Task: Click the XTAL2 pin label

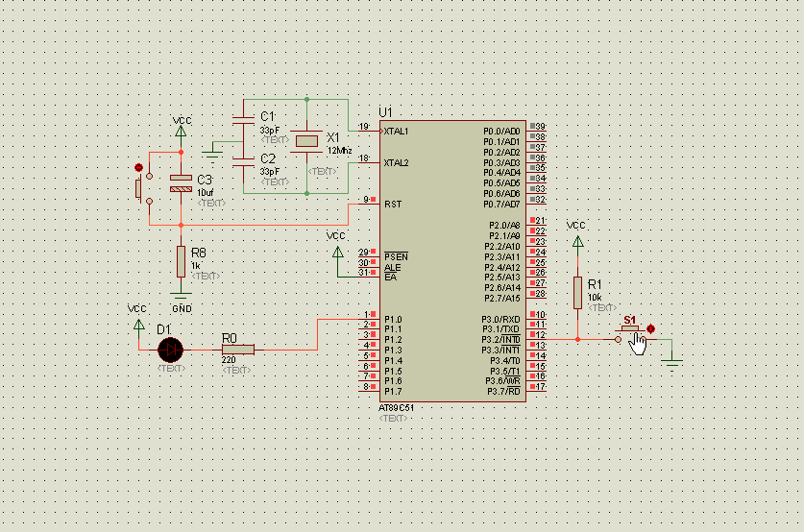Action: point(396,163)
